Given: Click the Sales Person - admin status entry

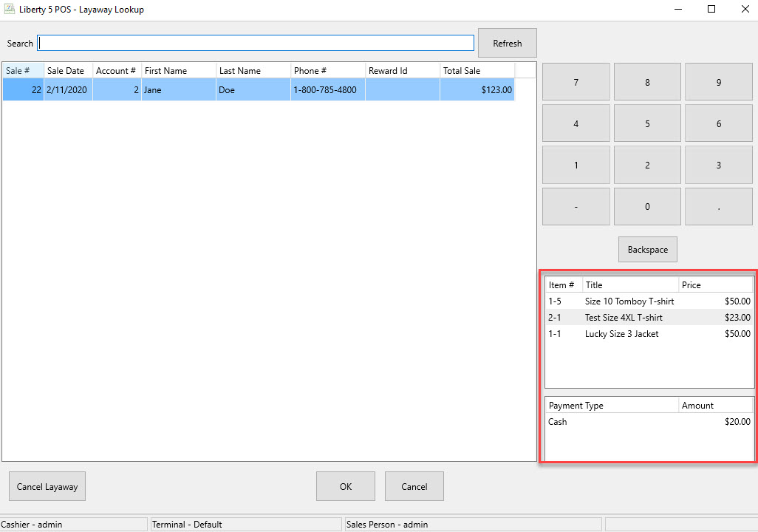Looking at the screenshot, I should click(474, 525).
